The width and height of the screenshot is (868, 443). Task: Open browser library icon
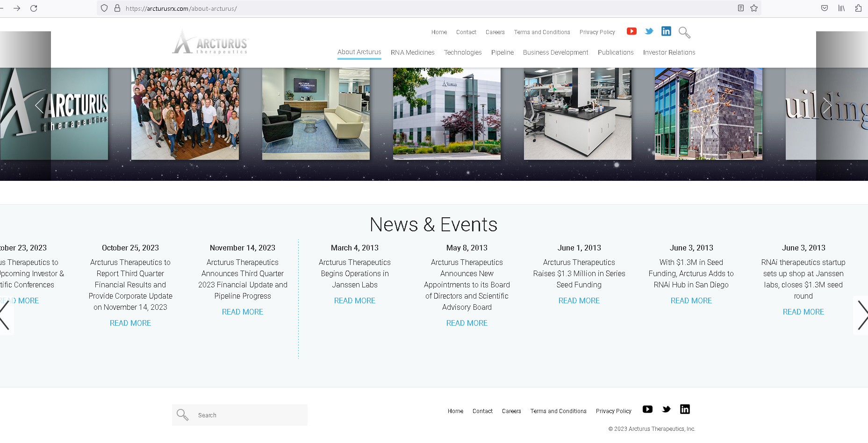click(841, 8)
